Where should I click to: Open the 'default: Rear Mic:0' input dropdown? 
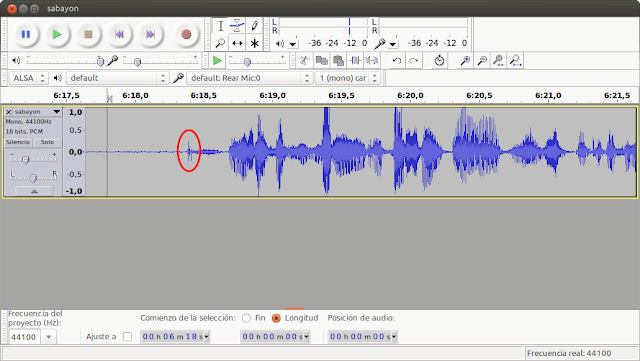pyautogui.click(x=250, y=78)
